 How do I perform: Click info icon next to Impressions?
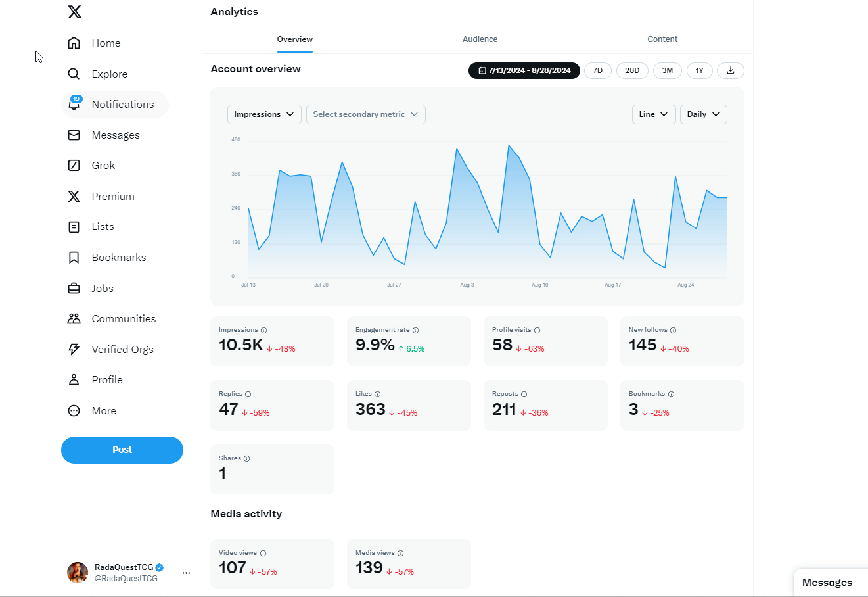click(x=264, y=330)
